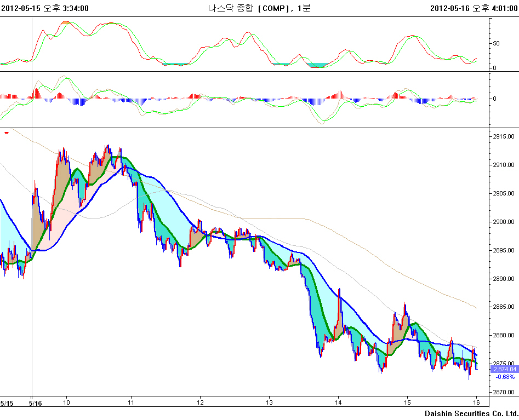Click the 2885.00 price axis label
This screenshot has height=420, width=519.
[503, 307]
